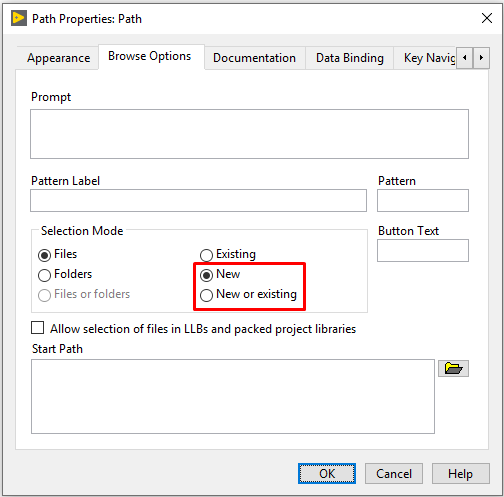Screen dimensions: 504x497
Task: Focus the Pattern Label input field
Action: pyautogui.click(x=198, y=200)
